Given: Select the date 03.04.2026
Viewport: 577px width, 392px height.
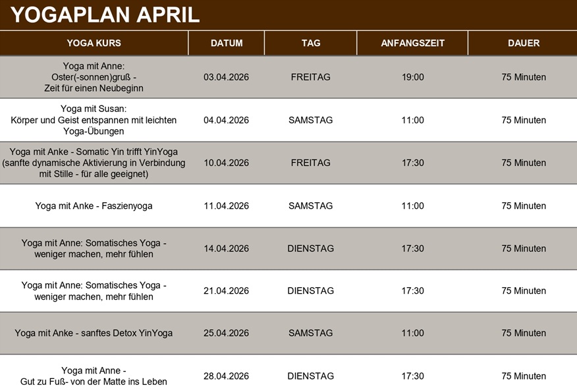Looking at the screenshot, I should [x=227, y=77].
